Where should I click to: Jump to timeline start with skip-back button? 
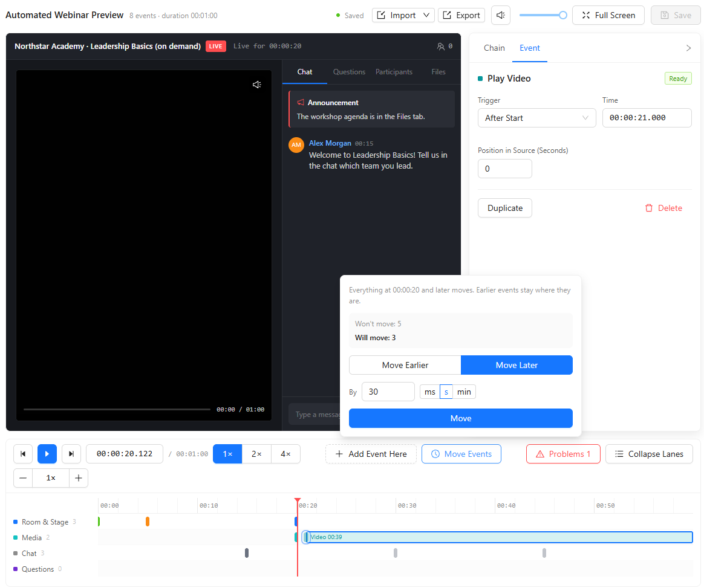click(x=23, y=454)
